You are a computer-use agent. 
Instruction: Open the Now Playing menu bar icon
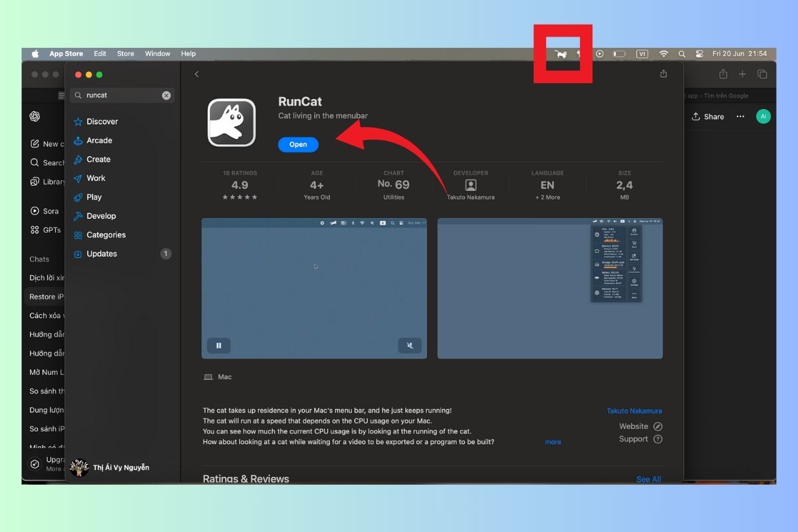599,54
